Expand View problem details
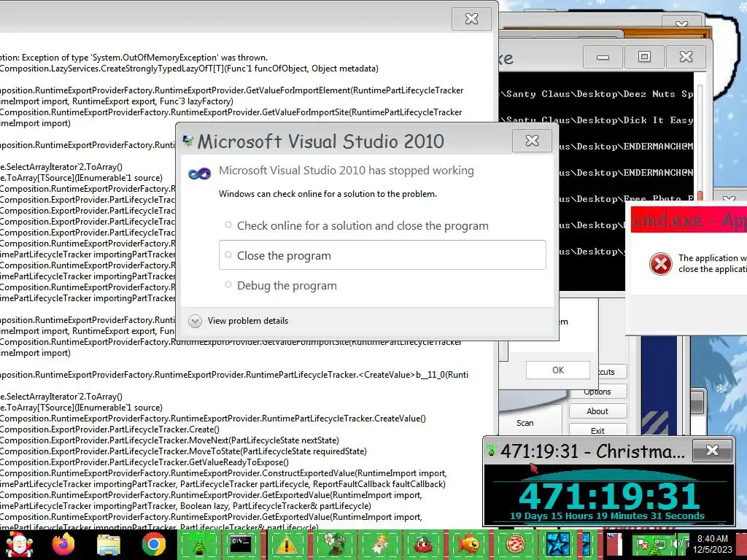Screen dimensions: 747x560 (x=239, y=321)
